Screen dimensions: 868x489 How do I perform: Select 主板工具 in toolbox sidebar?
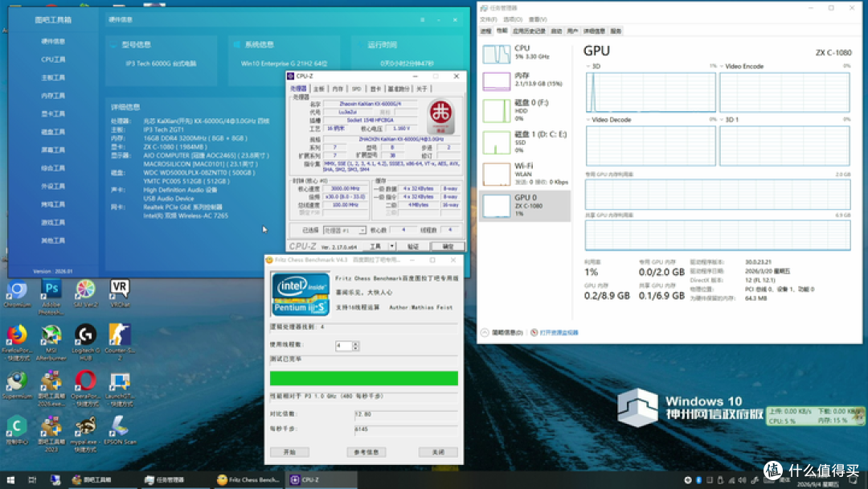[x=53, y=77]
